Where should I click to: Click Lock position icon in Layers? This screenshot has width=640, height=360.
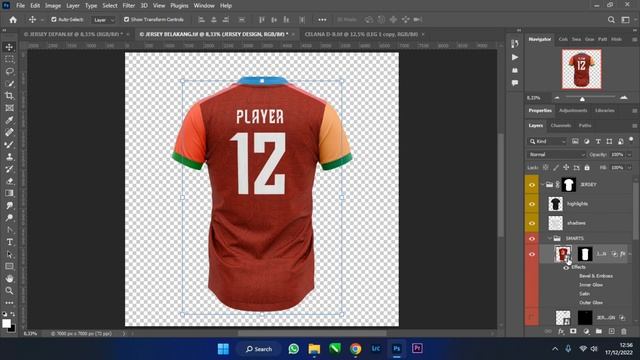tap(566, 167)
